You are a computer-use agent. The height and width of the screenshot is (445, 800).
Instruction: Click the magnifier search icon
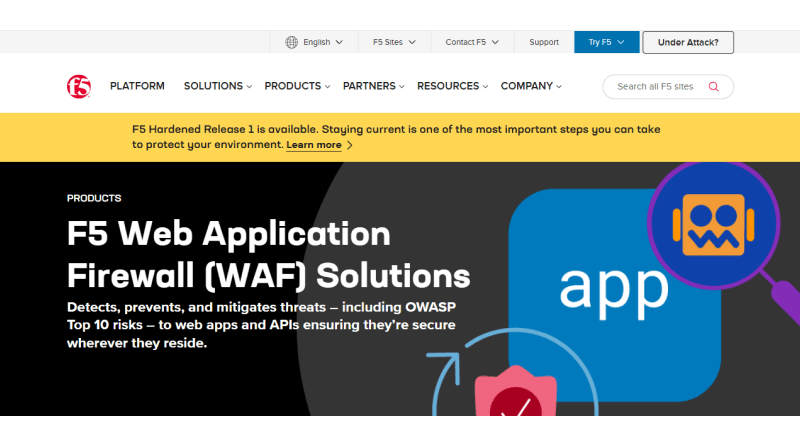[713, 87]
